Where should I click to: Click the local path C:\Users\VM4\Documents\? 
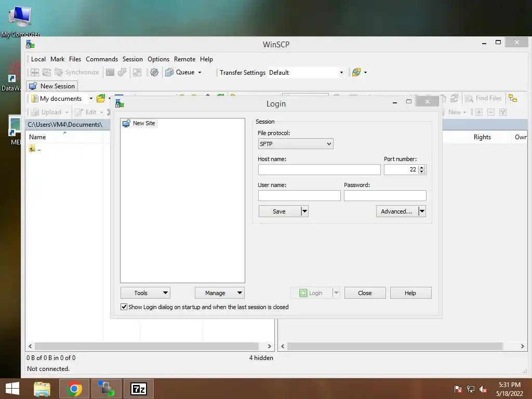(65, 125)
